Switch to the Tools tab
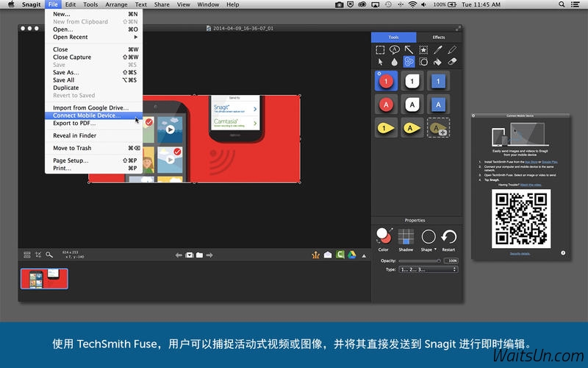This screenshot has height=368, width=588. pos(394,38)
